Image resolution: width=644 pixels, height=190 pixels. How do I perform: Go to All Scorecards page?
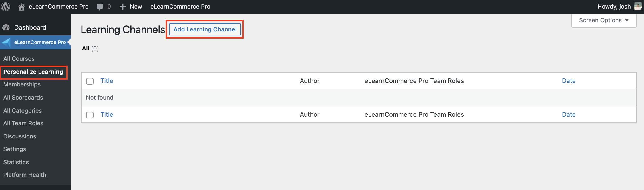23,98
